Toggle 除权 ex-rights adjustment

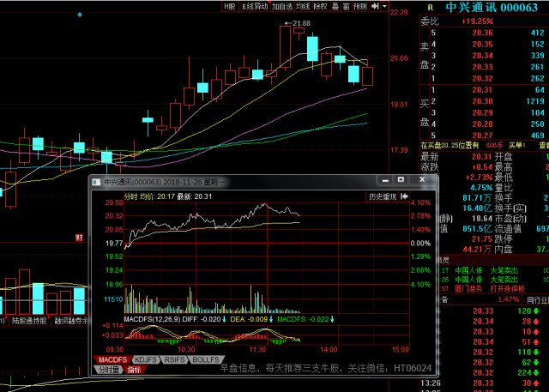pyautogui.click(x=320, y=6)
